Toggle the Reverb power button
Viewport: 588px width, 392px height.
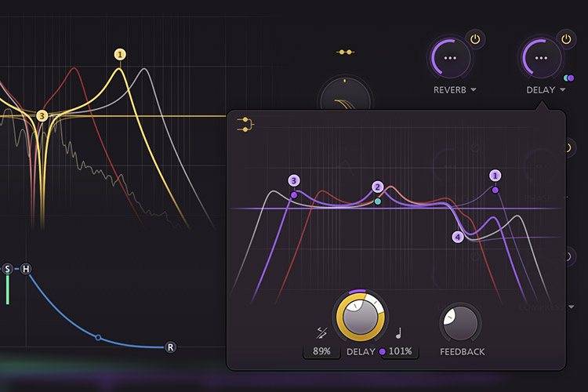pos(475,38)
